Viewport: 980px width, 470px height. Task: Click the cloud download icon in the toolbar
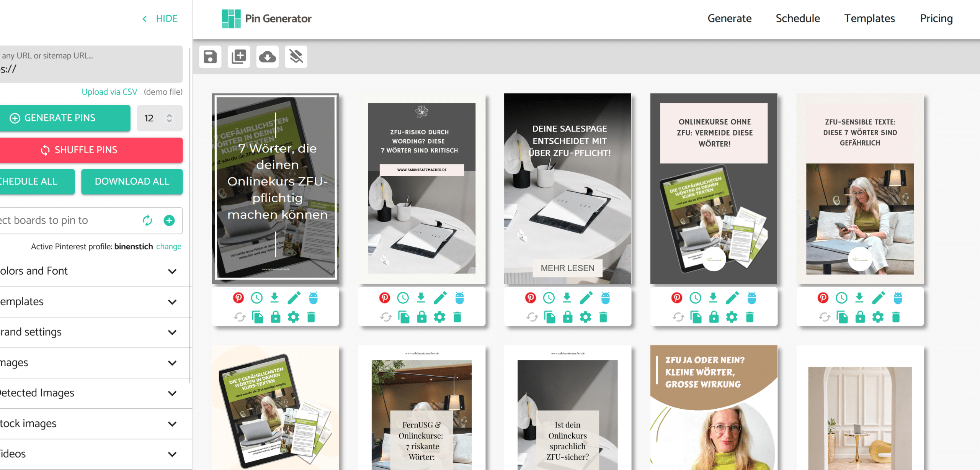point(267,57)
